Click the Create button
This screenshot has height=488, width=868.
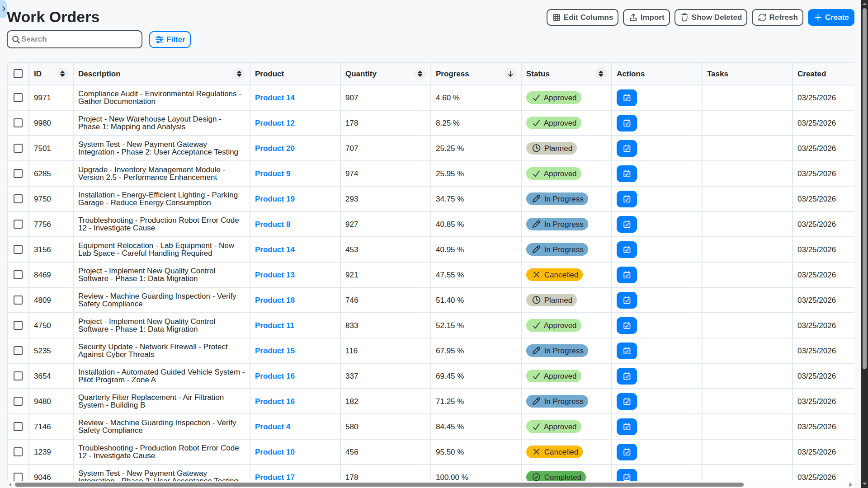pyautogui.click(x=831, y=17)
